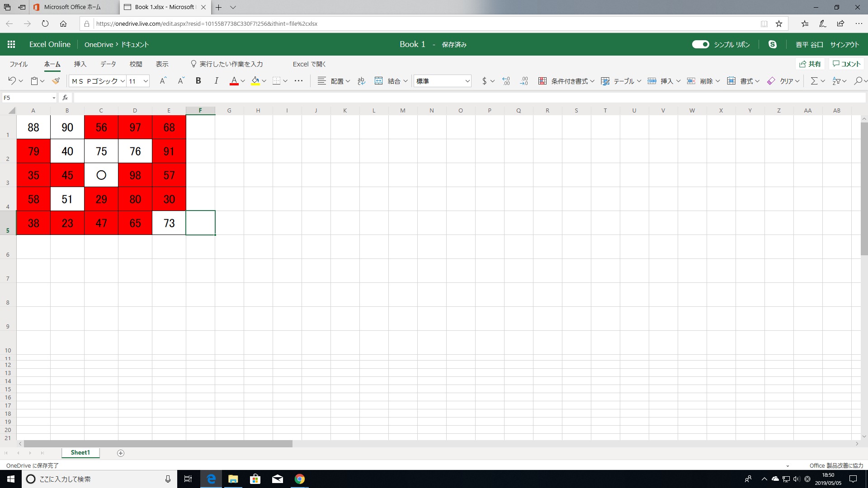The image size is (868, 488).
Task: Click the yellow fill color bucket
Action: click(255, 81)
